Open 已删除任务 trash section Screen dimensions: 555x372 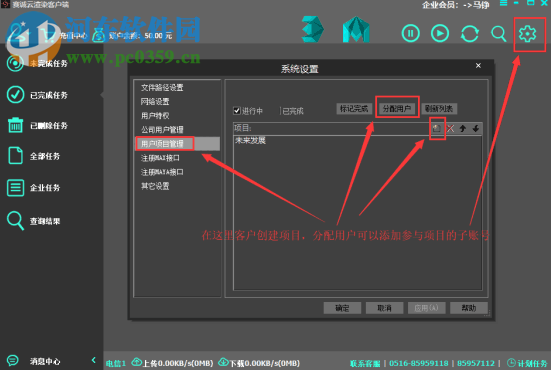point(37,125)
